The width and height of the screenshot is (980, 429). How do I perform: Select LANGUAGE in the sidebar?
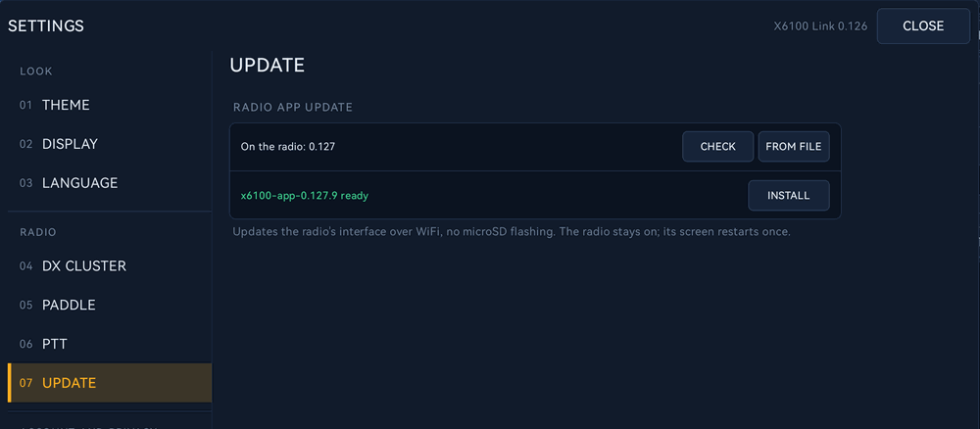click(x=110, y=183)
